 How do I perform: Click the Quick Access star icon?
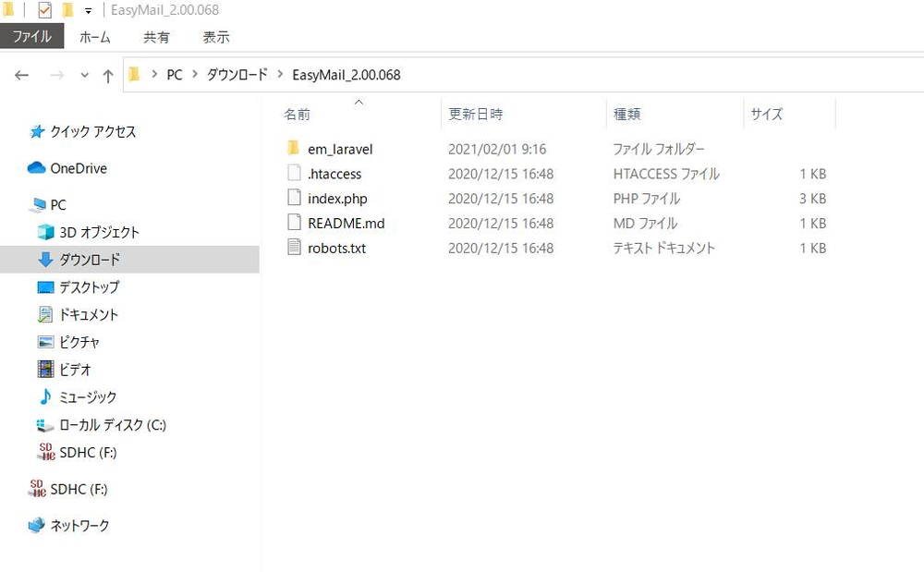point(37,132)
